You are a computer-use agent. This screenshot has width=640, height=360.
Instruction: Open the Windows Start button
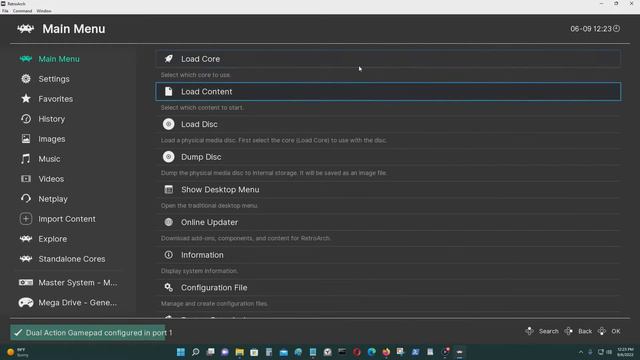[180, 352]
